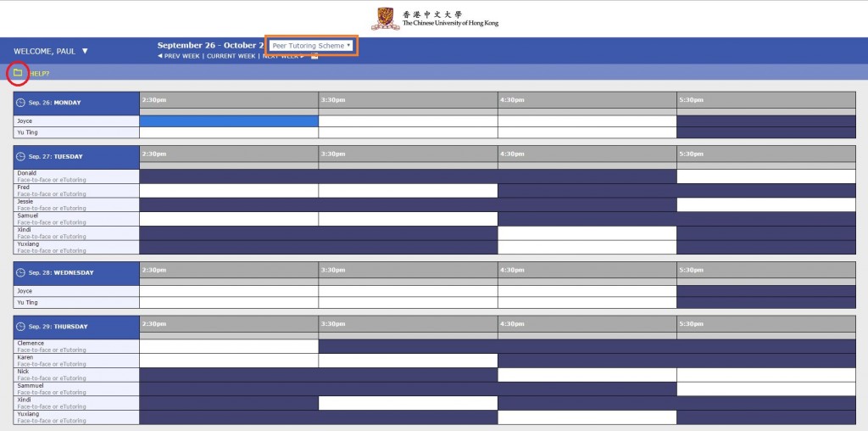Click the clock icon for Sep. 27 Tuesday
Screen dimensions: 868x431
pyautogui.click(x=20, y=156)
